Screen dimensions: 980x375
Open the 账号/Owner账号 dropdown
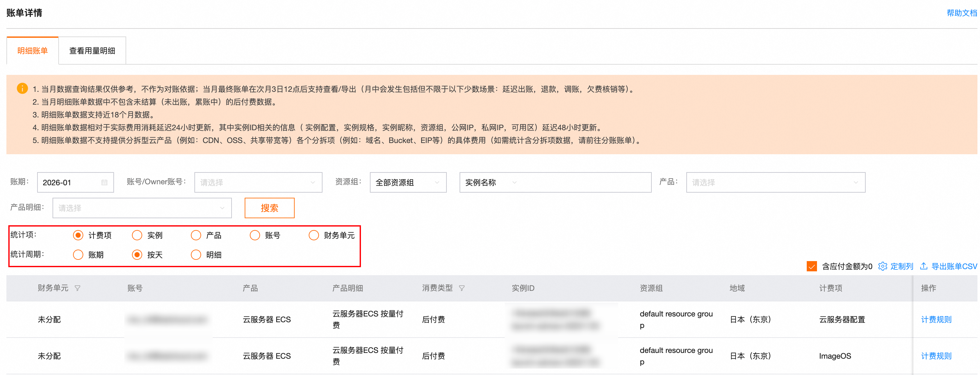click(x=258, y=183)
